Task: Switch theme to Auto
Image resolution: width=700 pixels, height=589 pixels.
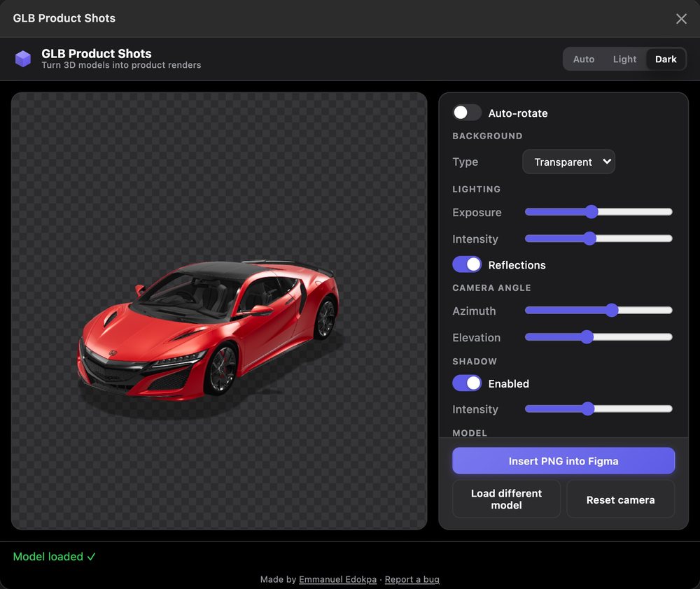Action: [x=583, y=59]
